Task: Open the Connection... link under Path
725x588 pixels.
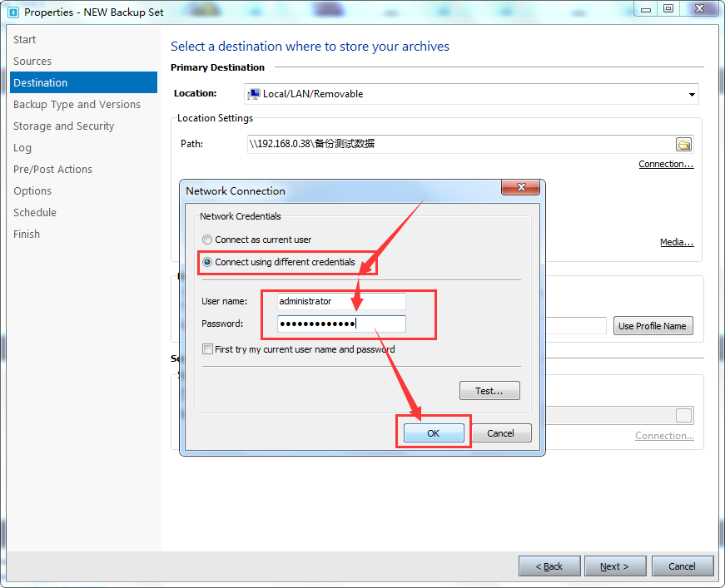Action: coord(666,164)
